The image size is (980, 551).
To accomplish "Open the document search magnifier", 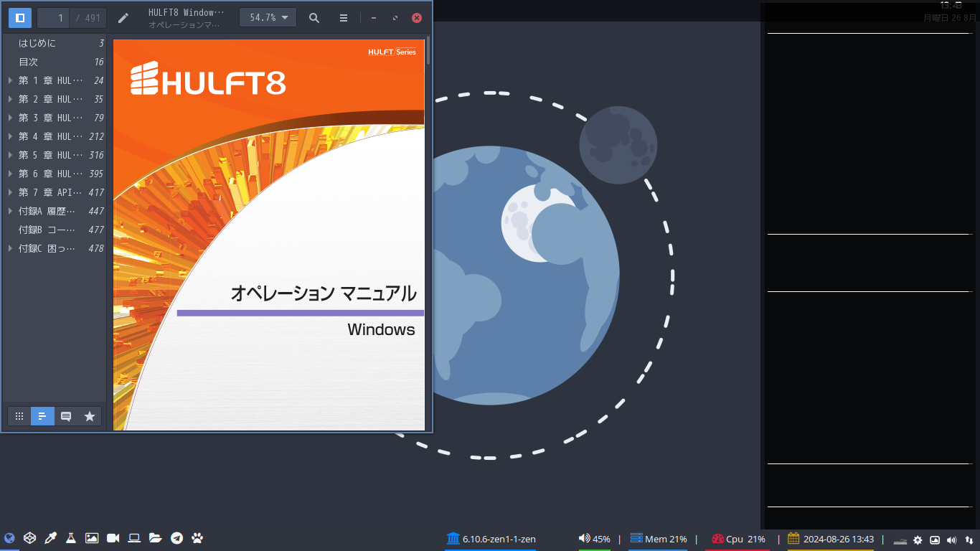I will pos(314,18).
